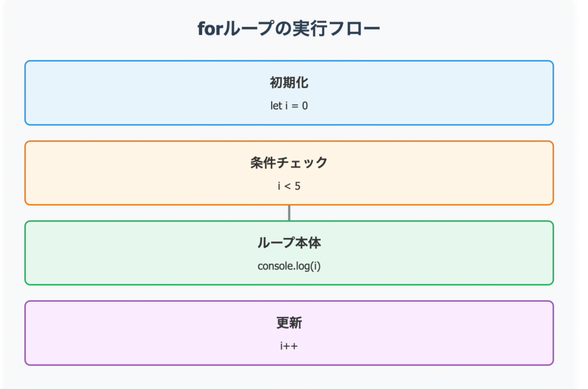
Task: Select the "ループ本体" heading
Action: pyautogui.click(x=289, y=243)
